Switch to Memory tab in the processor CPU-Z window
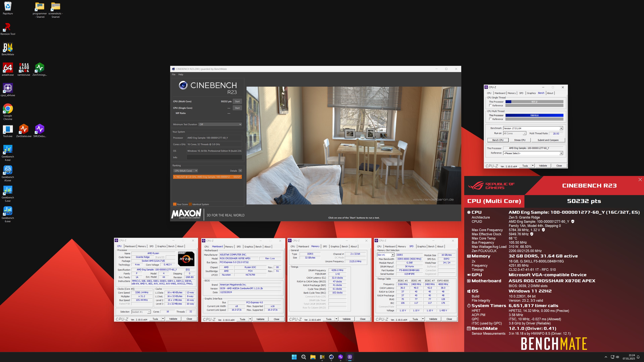Viewport: 644px width, 362px height. tap(142, 246)
